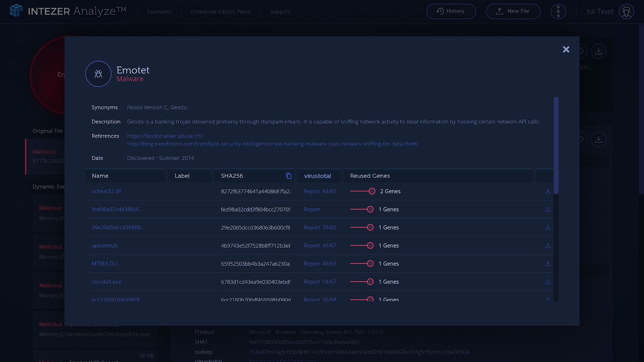Open the feodotracker.abuse.ch reference link
Image resolution: width=644 pixels, height=362 pixels.
tap(165, 136)
